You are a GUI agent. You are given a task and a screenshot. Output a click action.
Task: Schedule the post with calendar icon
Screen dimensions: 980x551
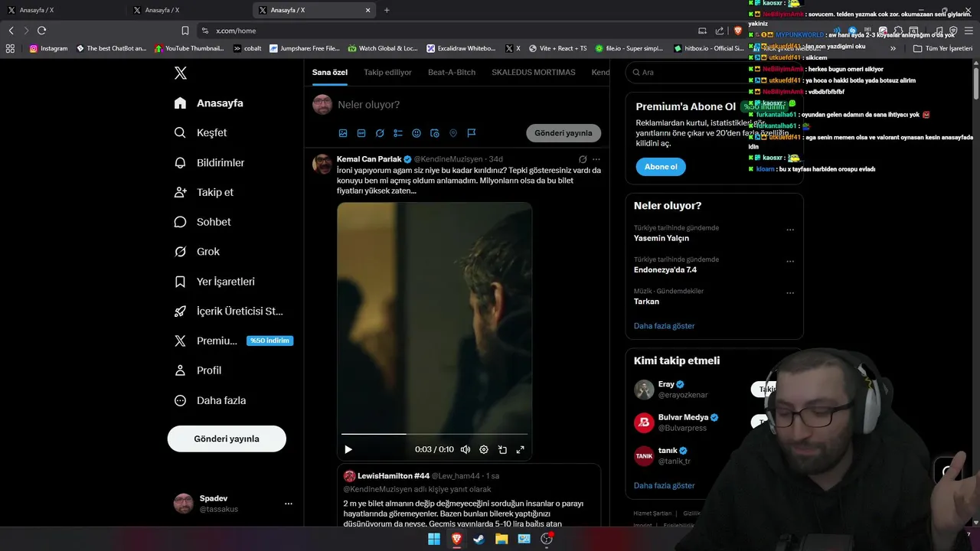pos(435,133)
